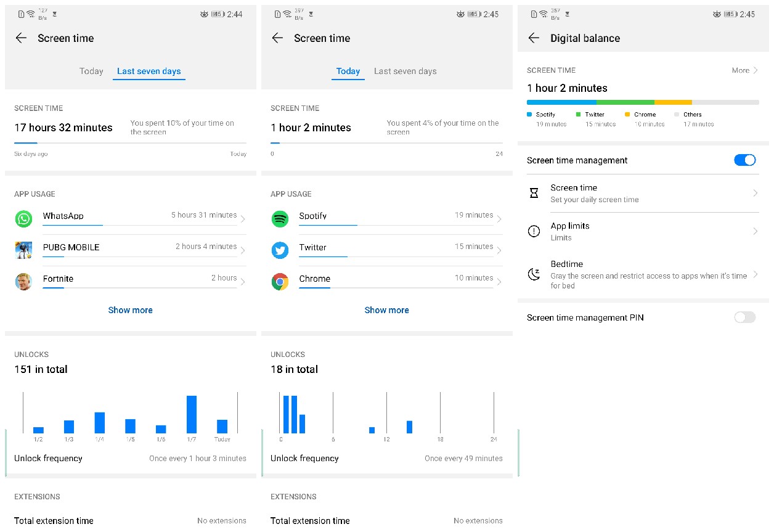
Task: Select the highlighted blue Today tab
Action: (348, 72)
